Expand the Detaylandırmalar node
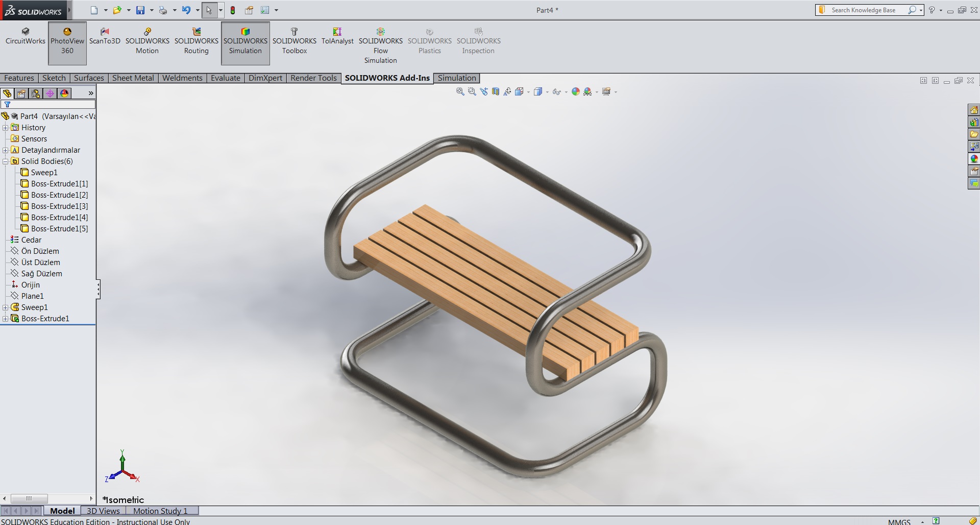The height and width of the screenshot is (525, 980). coord(6,150)
